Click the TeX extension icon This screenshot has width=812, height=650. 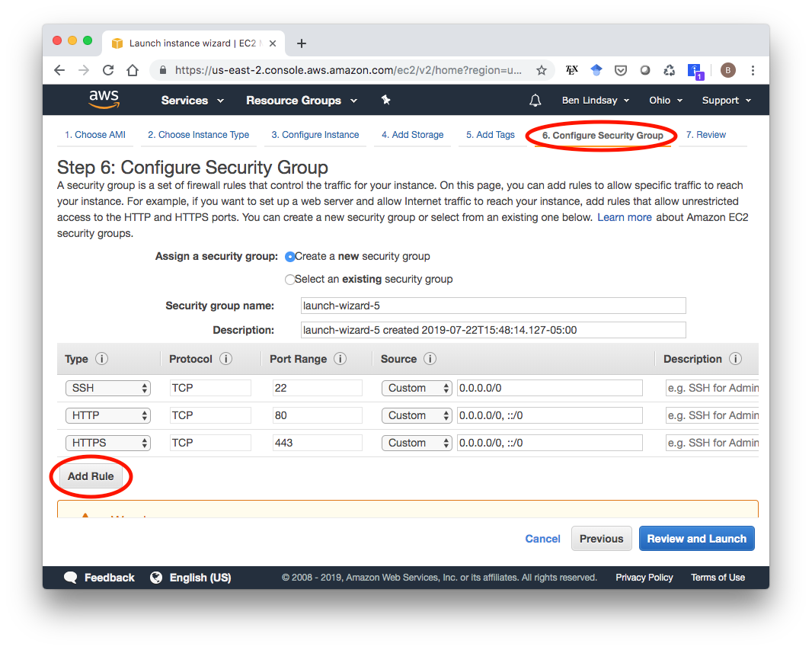[571, 70]
